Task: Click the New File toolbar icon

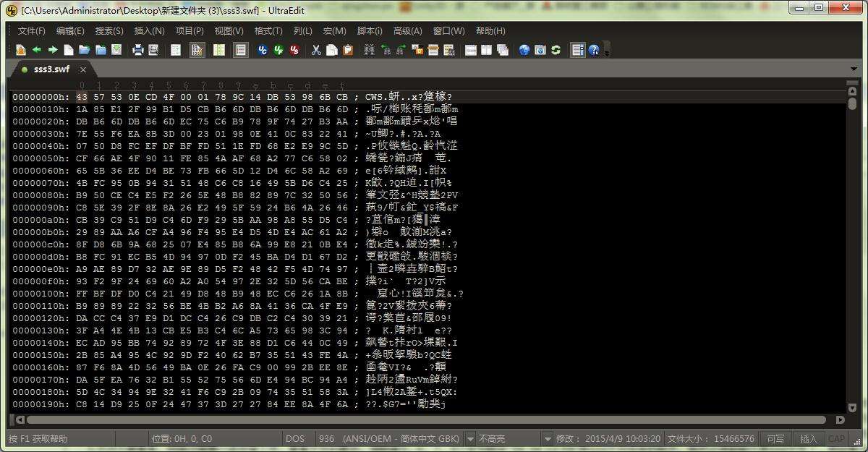Action: click(68, 50)
